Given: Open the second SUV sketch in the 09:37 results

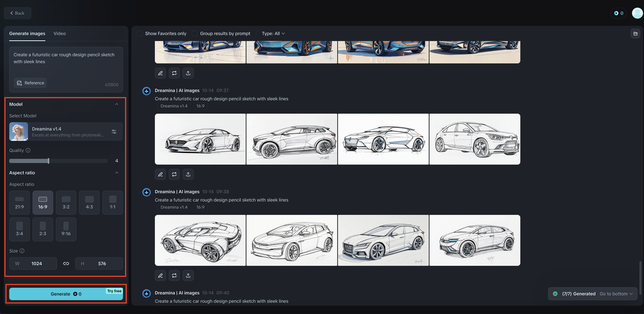Looking at the screenshot, I should (x=292, y=139).
